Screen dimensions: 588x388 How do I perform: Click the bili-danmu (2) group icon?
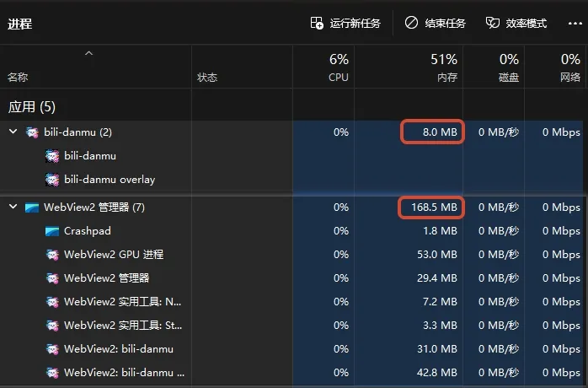(x=32, y=132)
